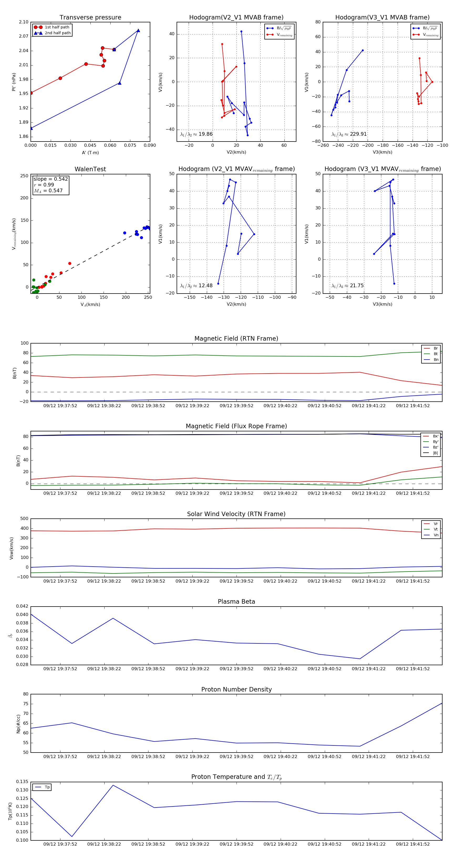Select the '1st half path' legend entry

[x=52, y=27]
